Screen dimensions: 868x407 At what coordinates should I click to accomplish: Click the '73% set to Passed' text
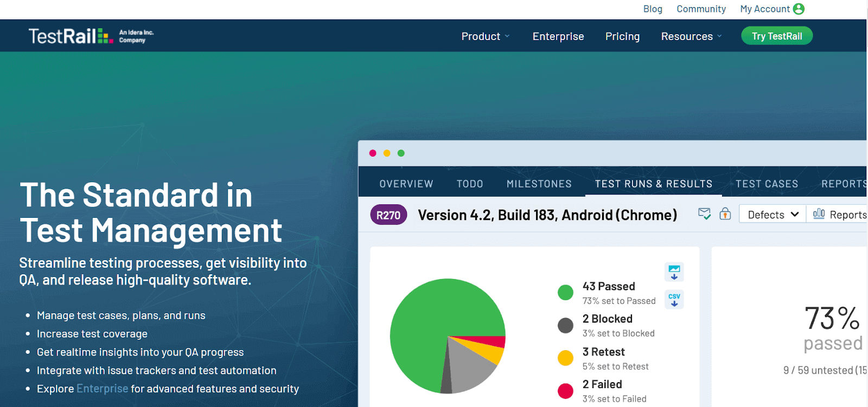coord(619,301)
